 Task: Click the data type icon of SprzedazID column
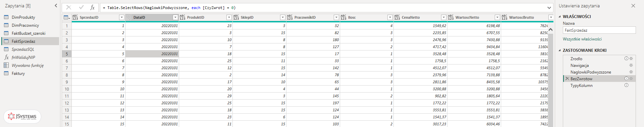point(75,17)
